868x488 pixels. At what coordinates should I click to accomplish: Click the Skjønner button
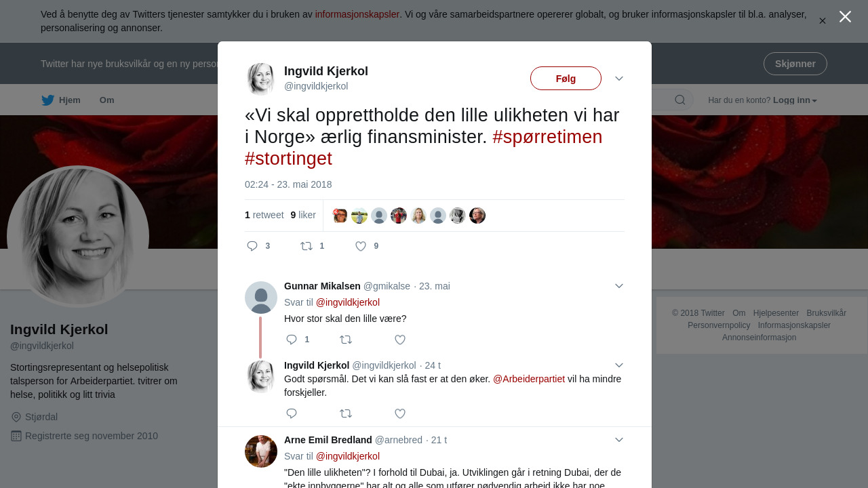[795, 64]
